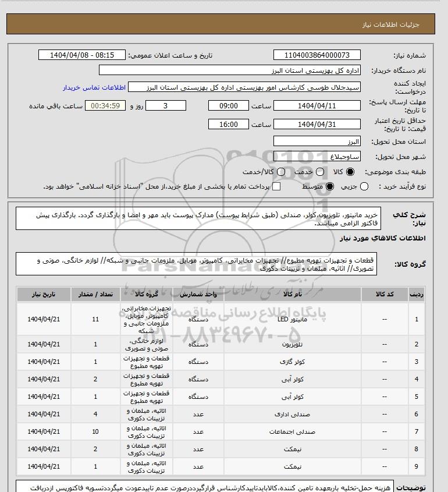Click the price validity time 16:00
This screenshot has height=492, width=448.
(x=229, y=124)
